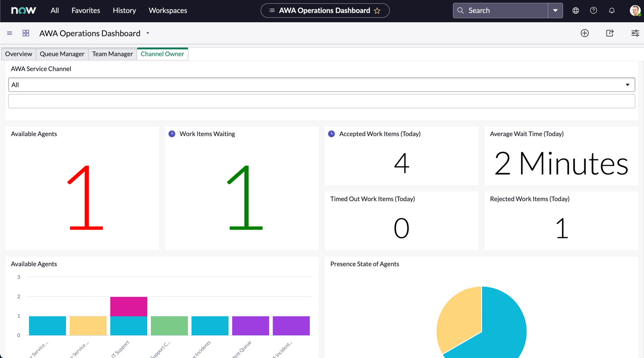Expand the dashboard title dropdown caret

tap(148, 33)
